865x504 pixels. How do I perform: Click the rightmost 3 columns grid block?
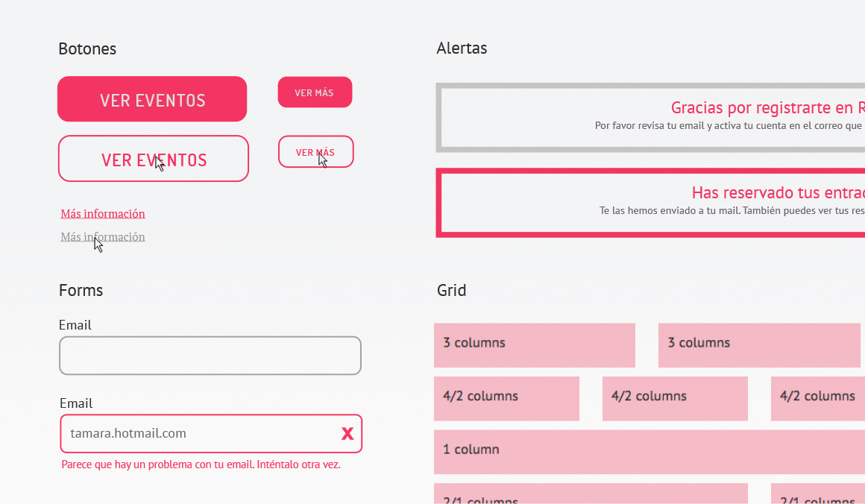[758, 344]
